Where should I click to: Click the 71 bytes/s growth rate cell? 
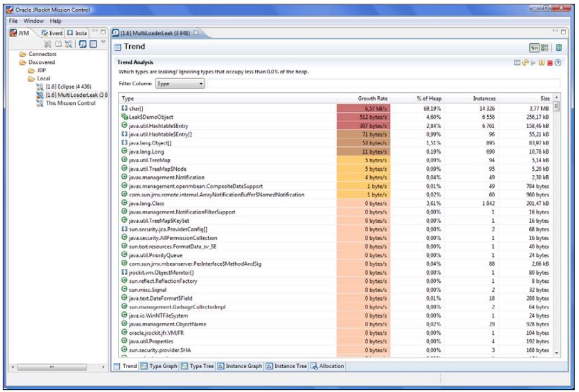click(363, 134)
